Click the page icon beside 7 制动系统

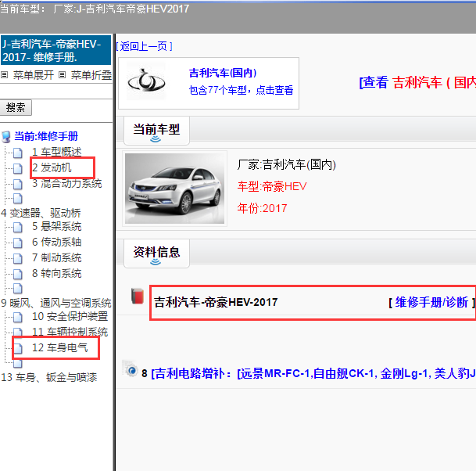click(x=18, y=258)
